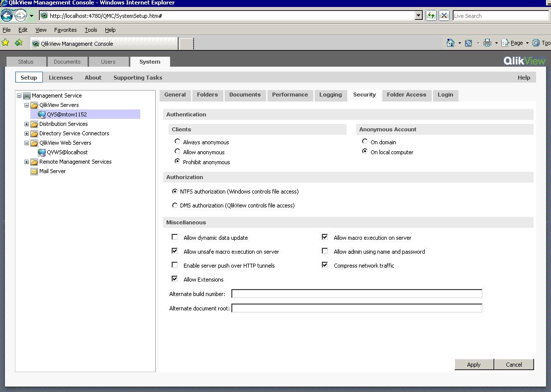Check Allow admin using name and password
Viewport: 551px width, 392px height.
click(325, 251)
